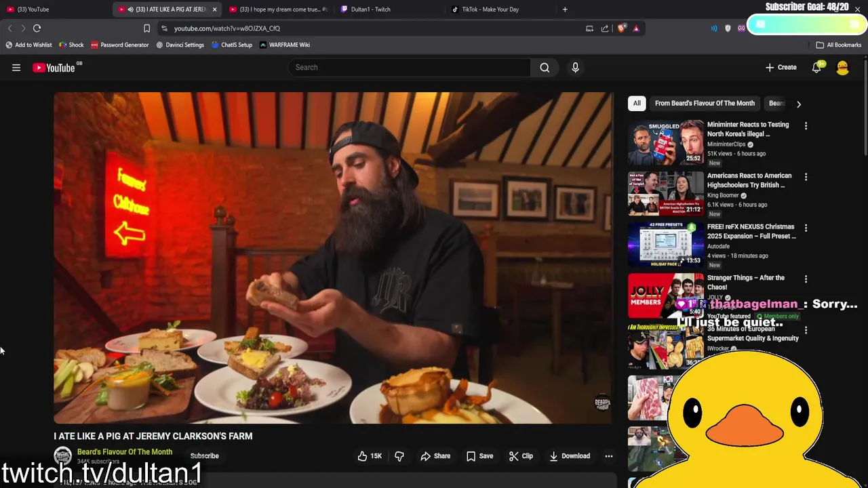Click the shield extension icon
The image size is (868, 488).
click(728, 28)
